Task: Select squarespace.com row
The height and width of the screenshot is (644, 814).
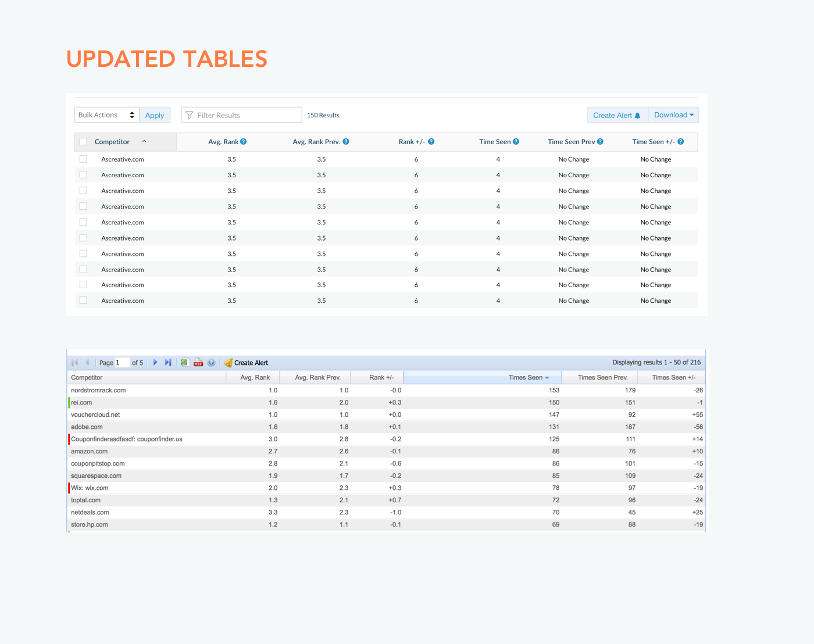Action: (x=387, y=475)
